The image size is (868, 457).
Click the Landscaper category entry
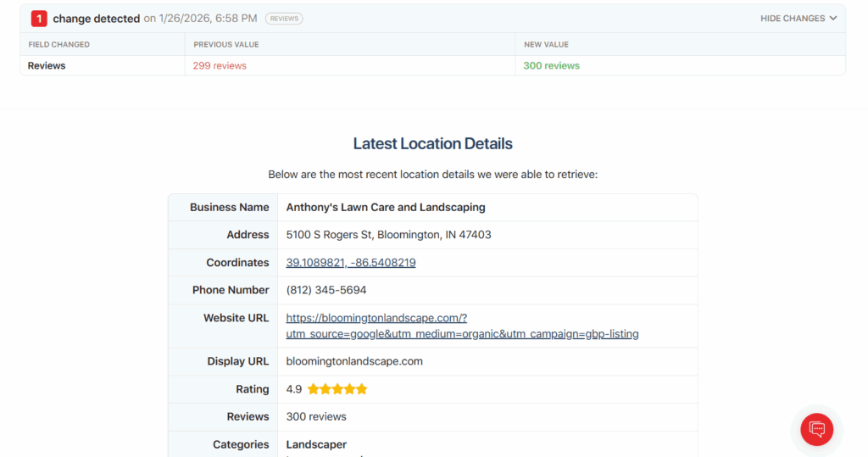(x=316, y=444)
